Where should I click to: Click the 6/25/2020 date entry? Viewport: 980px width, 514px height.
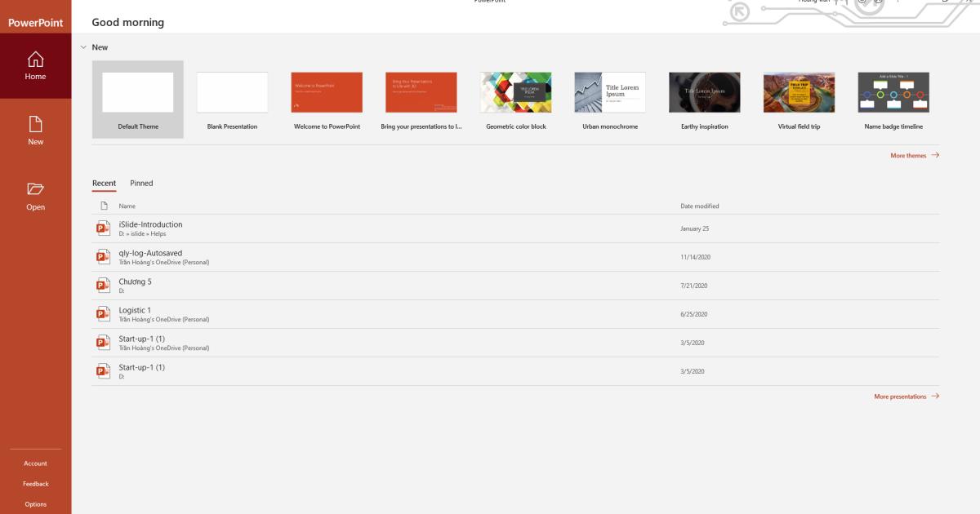pyautogui.click(x=694, y=314)
